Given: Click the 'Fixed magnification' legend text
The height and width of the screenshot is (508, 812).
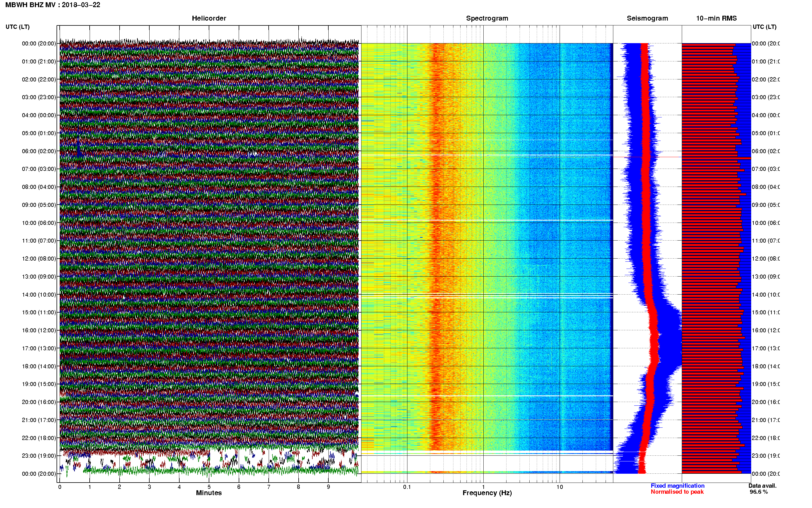Looking at the screenshot, I should (678, 486).
